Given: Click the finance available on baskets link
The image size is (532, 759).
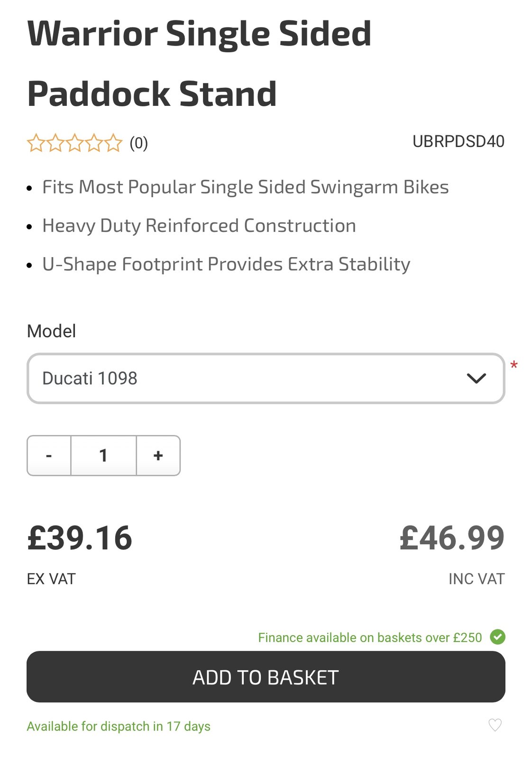Looking at the screenshot, I should pos(370,638).
